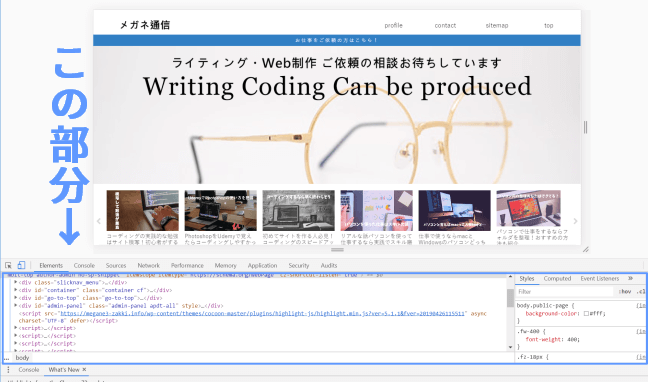Image resolution: width=648 pixels, height=382 pixels.
Task: Expand the slicknav_menu div node
Action: 16,282
